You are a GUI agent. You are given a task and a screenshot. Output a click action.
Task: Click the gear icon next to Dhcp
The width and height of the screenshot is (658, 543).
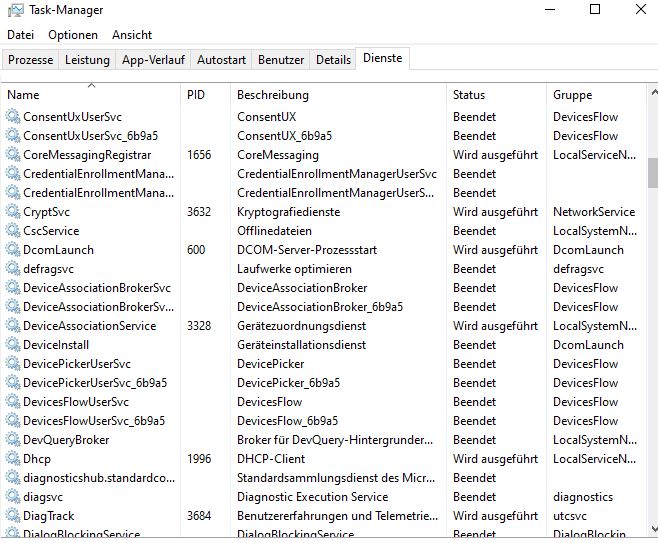(x=13, y=459)
